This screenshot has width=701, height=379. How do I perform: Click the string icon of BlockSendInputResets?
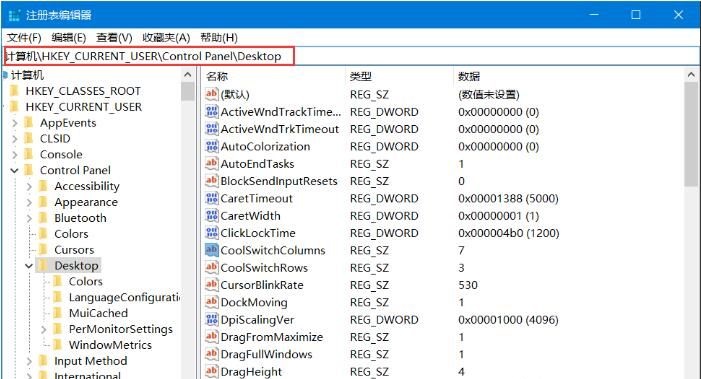[x=211, y=181]
